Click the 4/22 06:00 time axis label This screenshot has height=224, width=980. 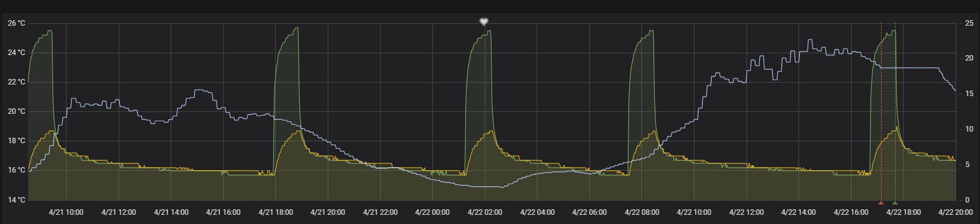589,212
